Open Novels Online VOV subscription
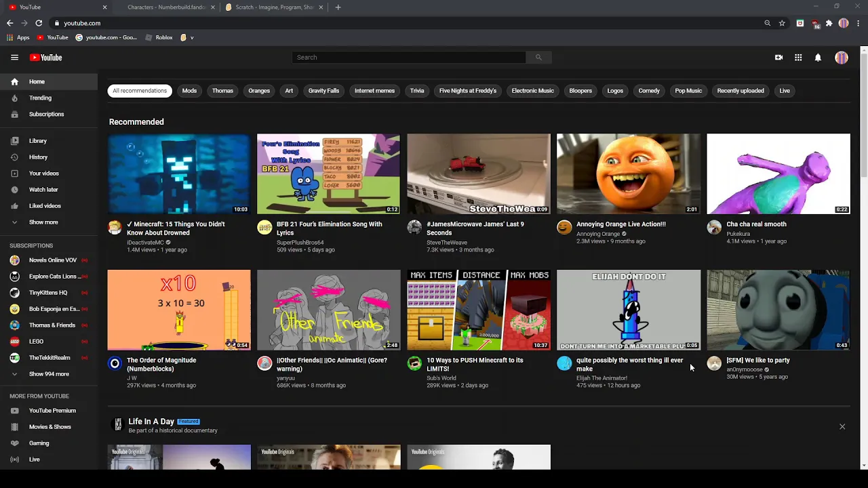This screenshot has height=488, width=868. (49, 260)
